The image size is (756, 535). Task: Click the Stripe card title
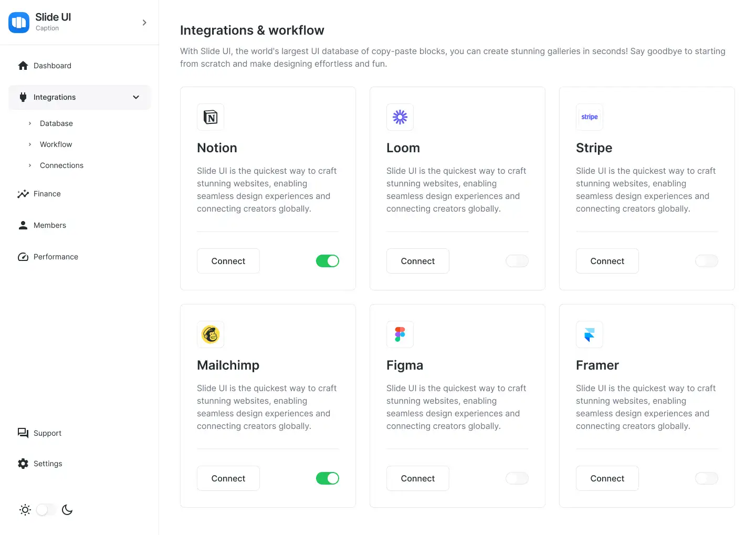pyautogui.click(x=594, y=148)
